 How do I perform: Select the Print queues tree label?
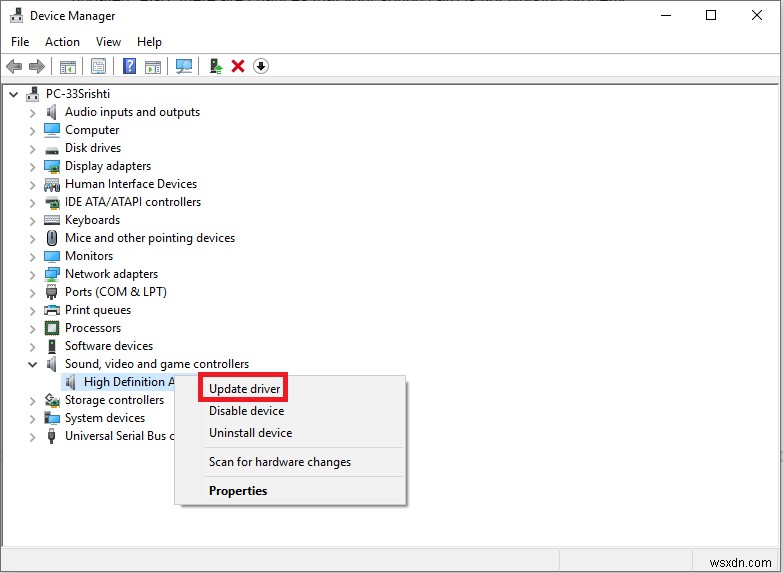pos(98,310)
